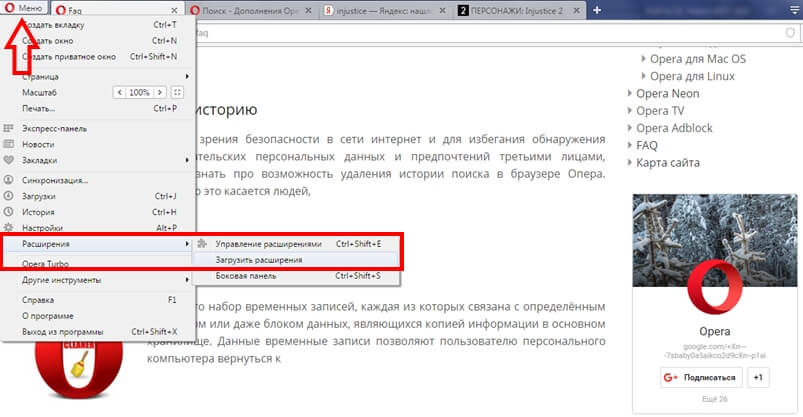This screenshot has width=803, height=417.
Task: Decrease zoom with left arrow stepper
Action: (119, 92)
